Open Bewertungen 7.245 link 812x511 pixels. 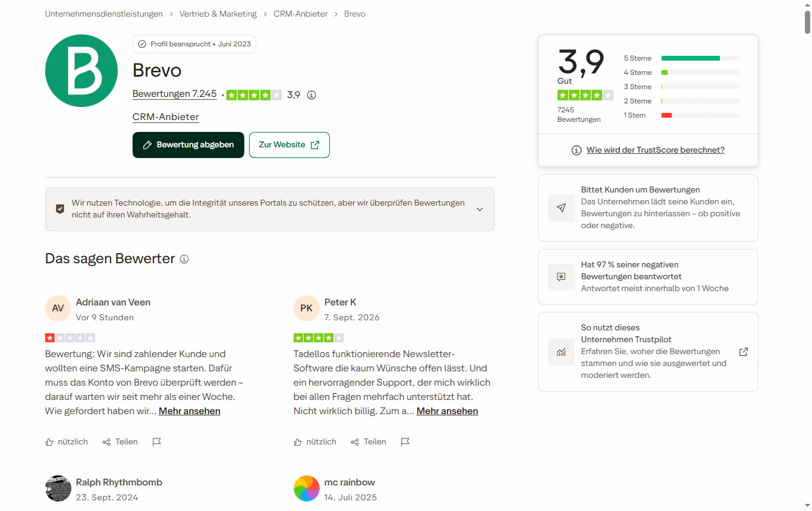pos(175,94)
